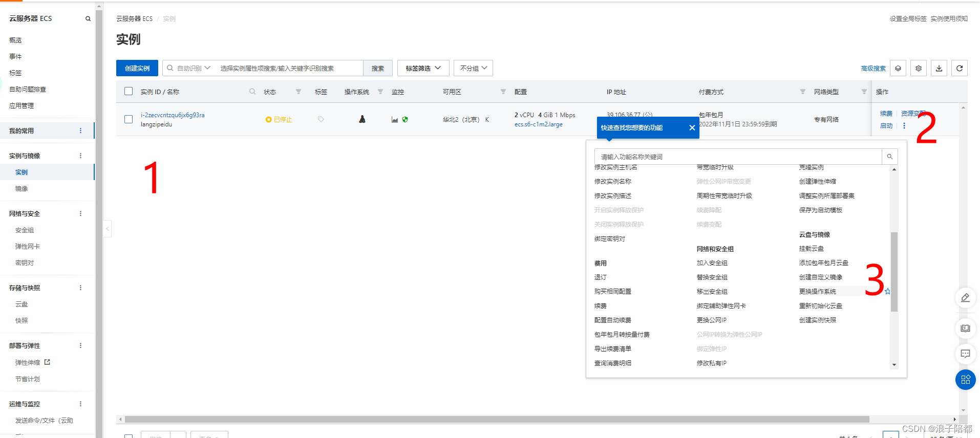Open the tag filter dropdown
This screenshot has width=980, height=438.
(x=423, y=68)
